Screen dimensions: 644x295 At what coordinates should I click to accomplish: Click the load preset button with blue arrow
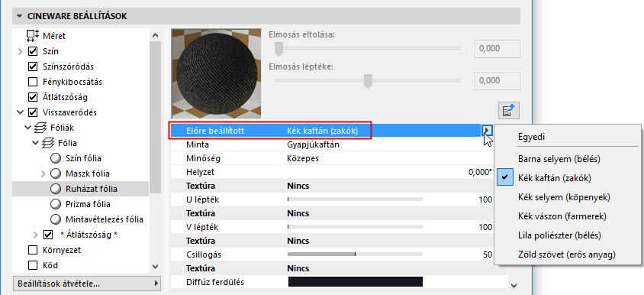point(509,110)
